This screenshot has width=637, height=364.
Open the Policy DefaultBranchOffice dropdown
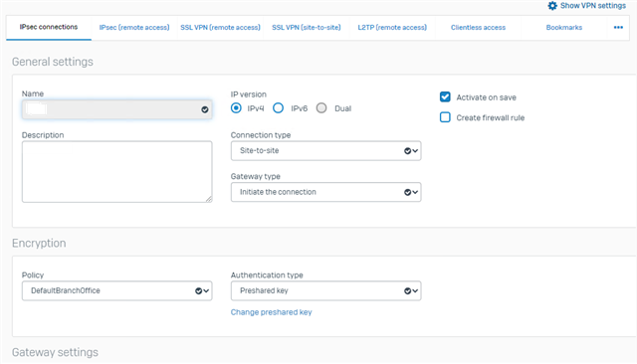117,290
